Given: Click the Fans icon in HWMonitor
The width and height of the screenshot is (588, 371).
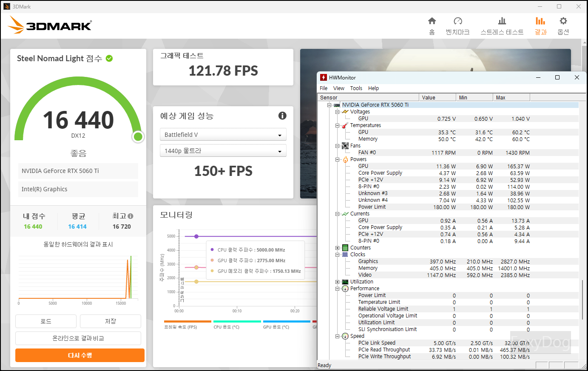Looking at the screenshot, I should coord(345,146).
